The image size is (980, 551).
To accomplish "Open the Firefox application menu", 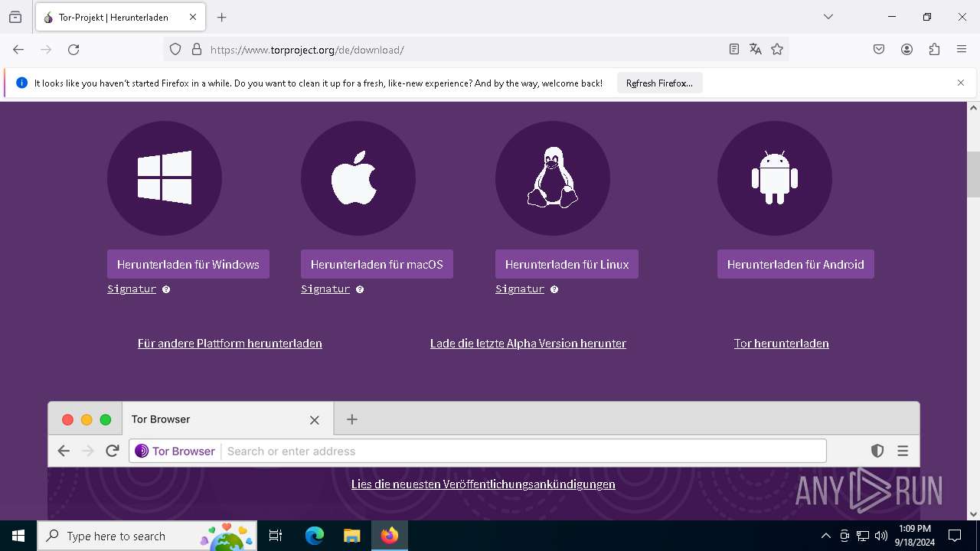I will [x=962, y=50].
